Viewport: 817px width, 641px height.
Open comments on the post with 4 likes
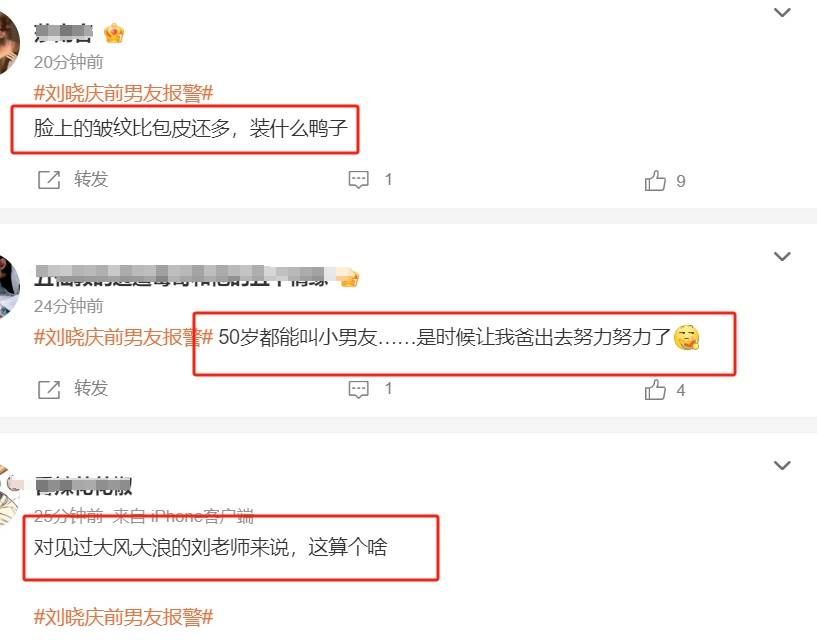click(358, 389)
